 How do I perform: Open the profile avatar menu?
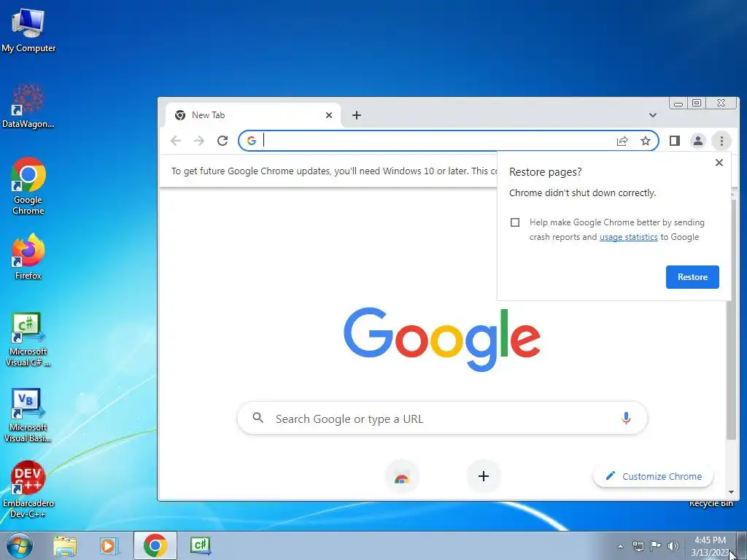coord(698,141)
